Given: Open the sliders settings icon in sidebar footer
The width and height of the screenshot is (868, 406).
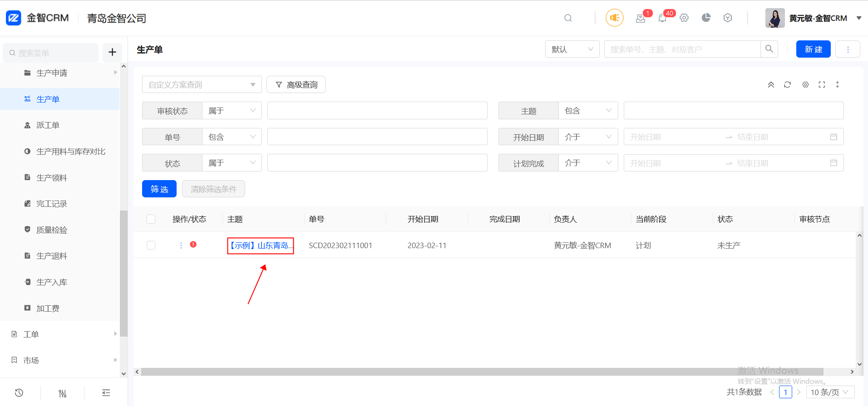Looking at the screenshot, I should [63, 393].
